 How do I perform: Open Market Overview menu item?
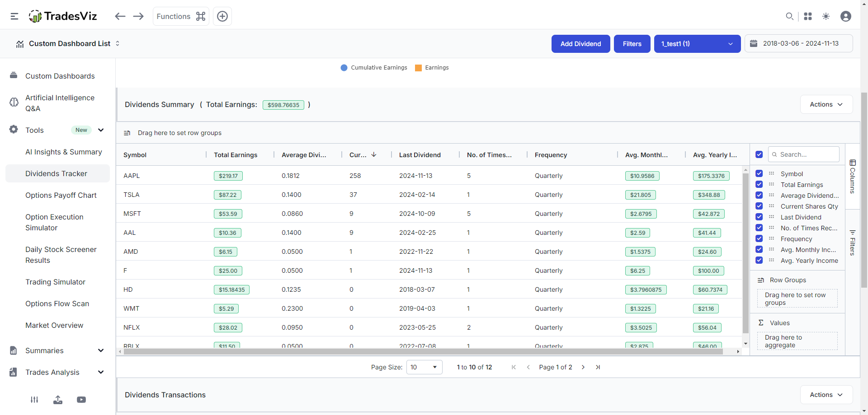(x=54, y=325)
